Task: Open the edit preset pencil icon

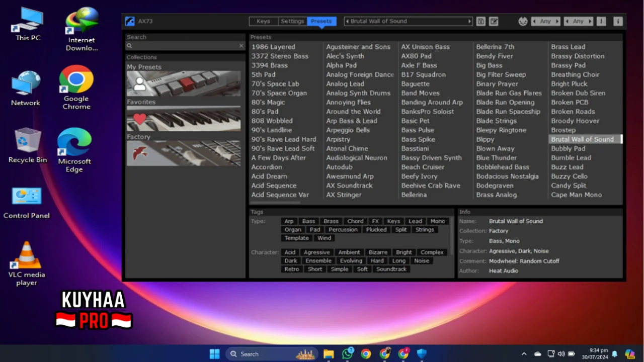Action: coord(494,21)
